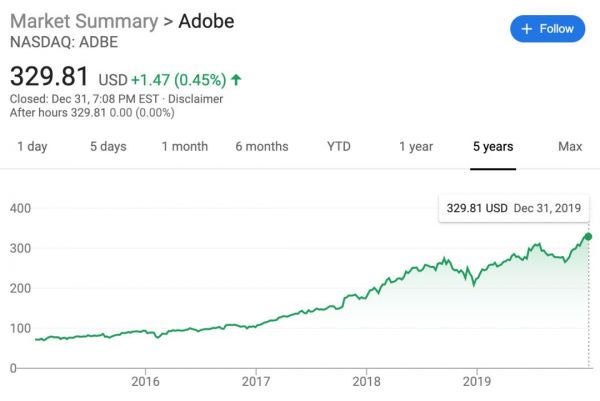Switch to 1 month view
The image size is (600, 401).
click(185, 147)
